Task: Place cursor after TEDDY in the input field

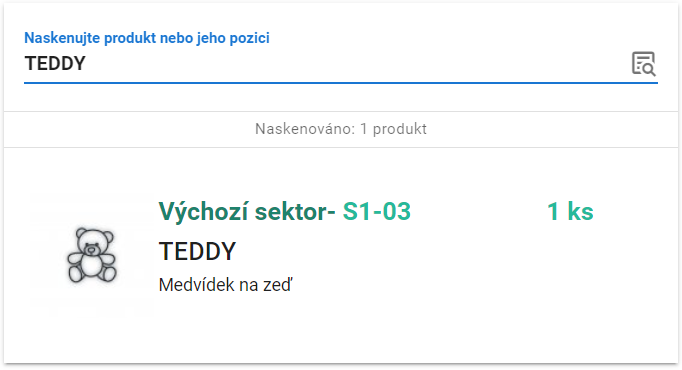Action: [x=87, y=63]
